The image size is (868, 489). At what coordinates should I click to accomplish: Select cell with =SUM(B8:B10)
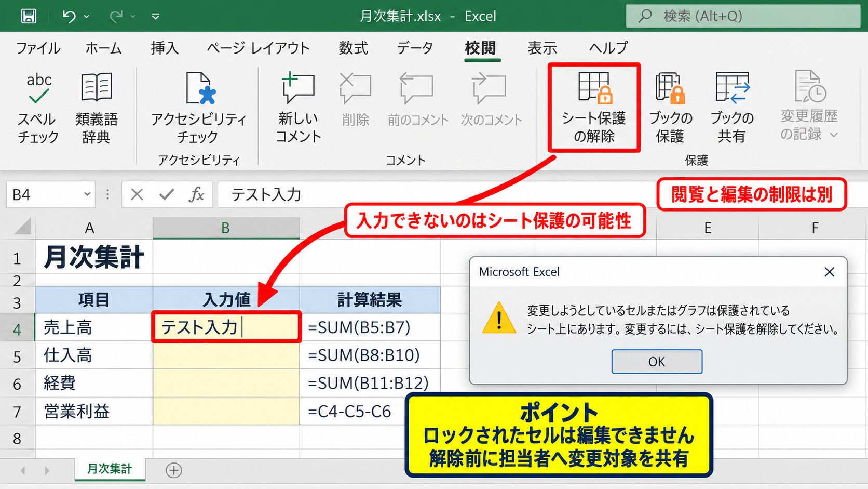370,355
